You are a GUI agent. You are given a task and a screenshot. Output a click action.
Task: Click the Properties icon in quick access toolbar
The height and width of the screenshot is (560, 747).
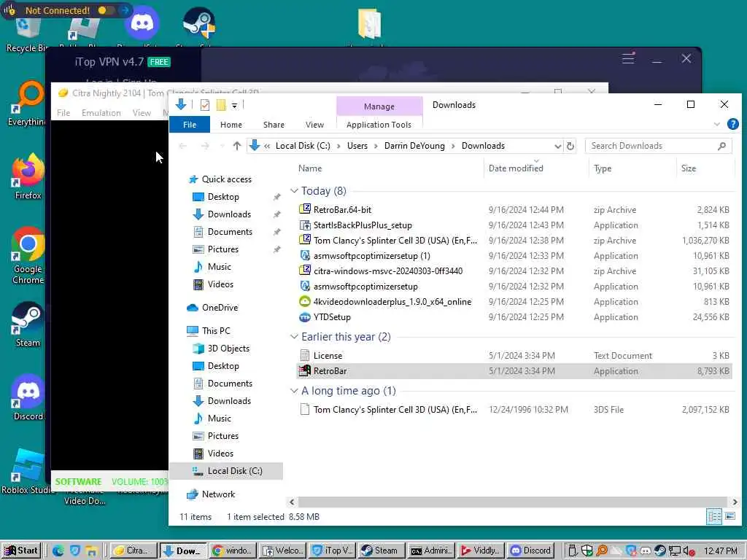coord(205,105)
